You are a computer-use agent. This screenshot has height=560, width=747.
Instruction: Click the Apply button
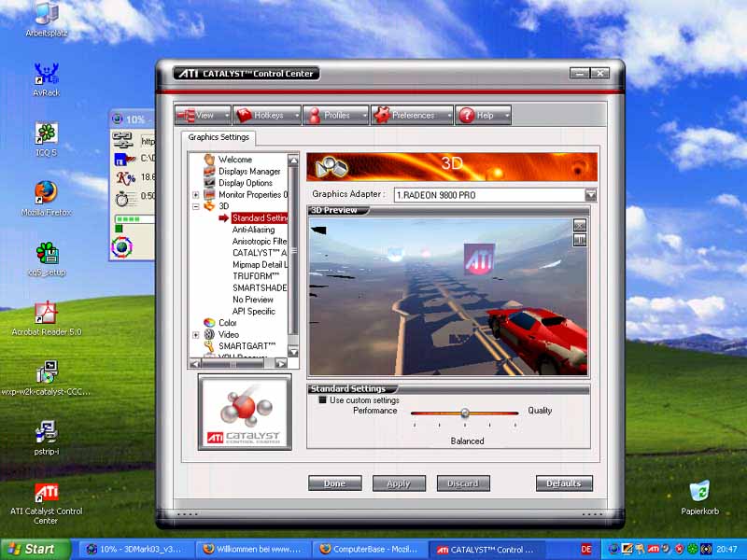click(x=399, y=483)
